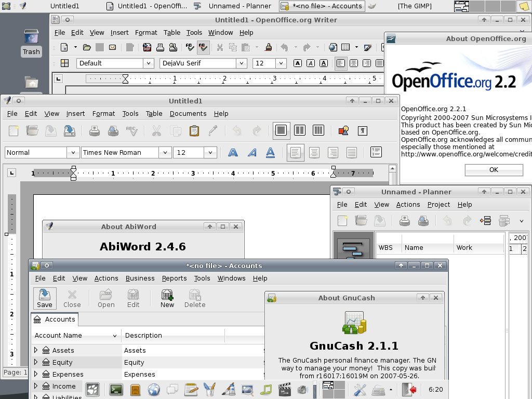Screen dimensions: 532x399
Task: Click the format painter icon in AbiWord toolbar
Action: pos(212,130)
